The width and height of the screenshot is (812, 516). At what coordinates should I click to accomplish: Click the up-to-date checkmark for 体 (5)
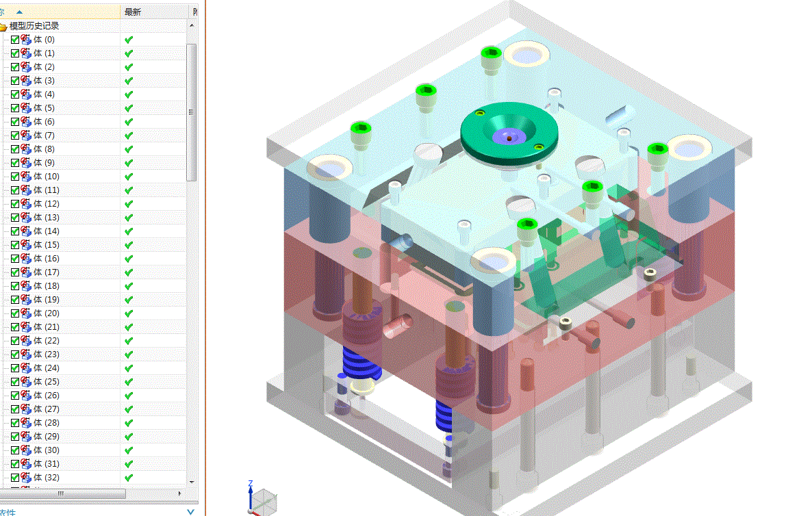pyautogui.click(x=129, y=108)
